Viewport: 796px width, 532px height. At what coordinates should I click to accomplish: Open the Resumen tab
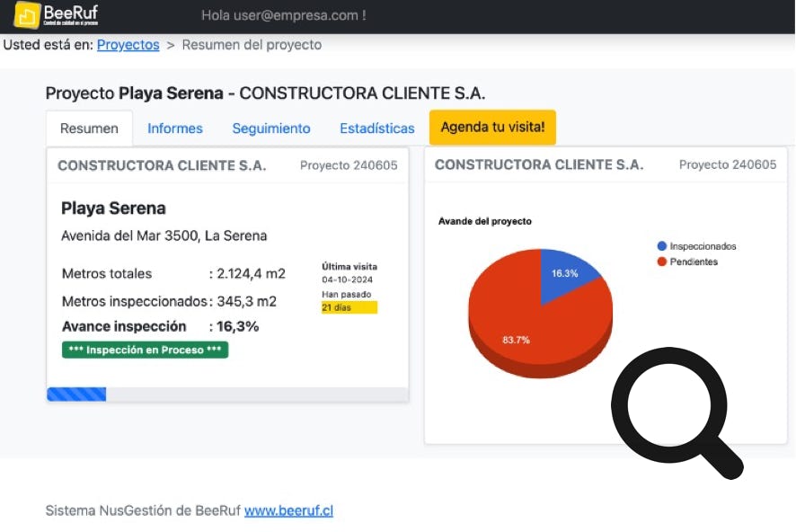pos(89,129)
